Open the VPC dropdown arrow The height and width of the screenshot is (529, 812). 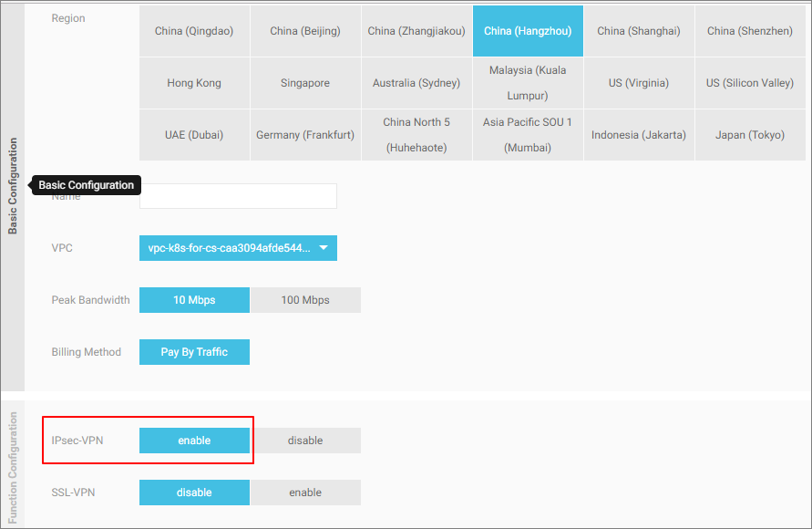point(323,247)
